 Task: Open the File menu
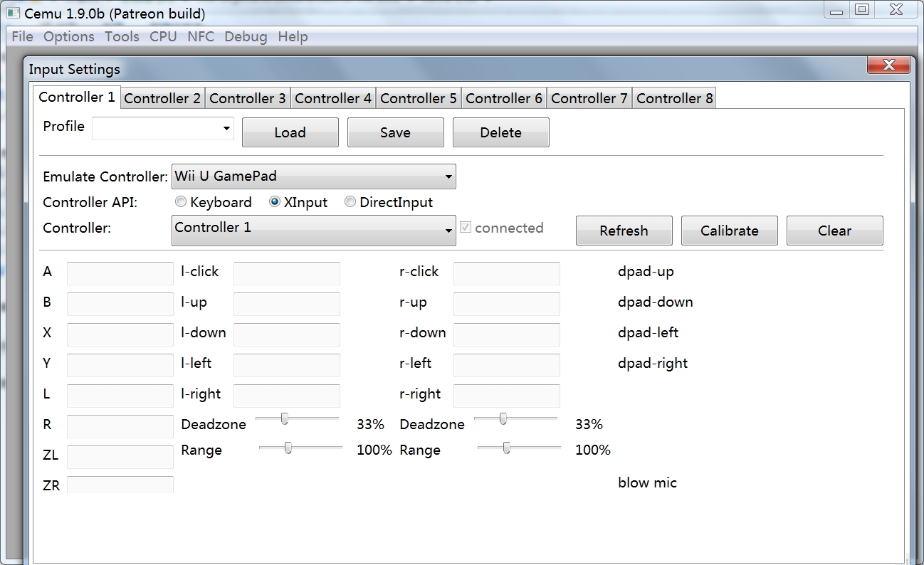coord(23,36)
